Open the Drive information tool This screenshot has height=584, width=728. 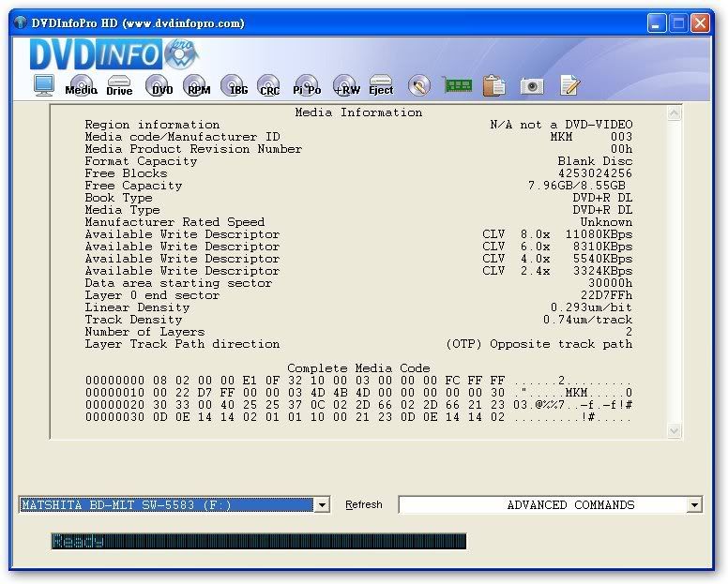tap(119, 86)
